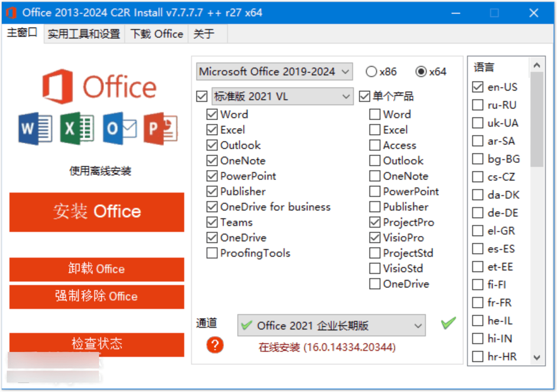Enable the ru-RU language checkbox
The height and width of the screenshot is (392, 557).
tap(477, 105)
